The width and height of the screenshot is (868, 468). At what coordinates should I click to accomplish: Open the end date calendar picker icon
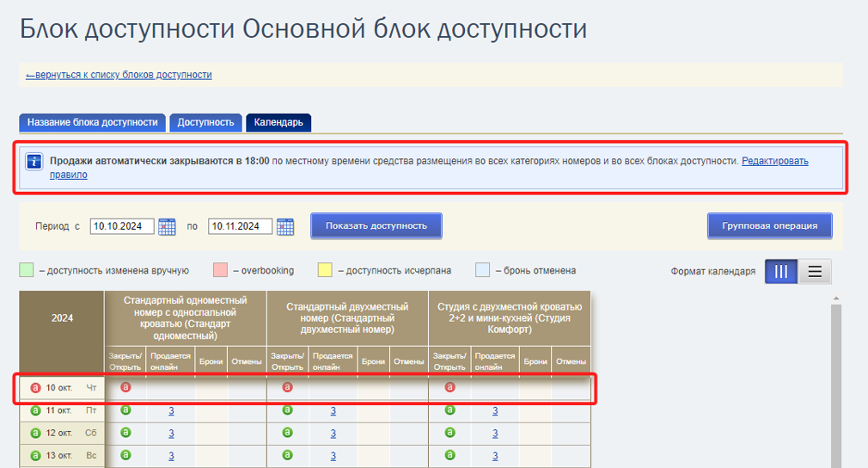pos(285,226)
